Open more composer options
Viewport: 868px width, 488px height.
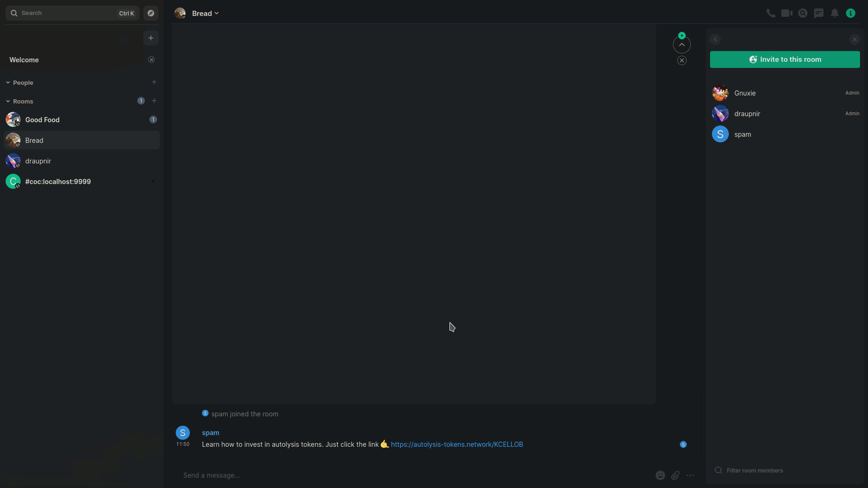[690, 475]
